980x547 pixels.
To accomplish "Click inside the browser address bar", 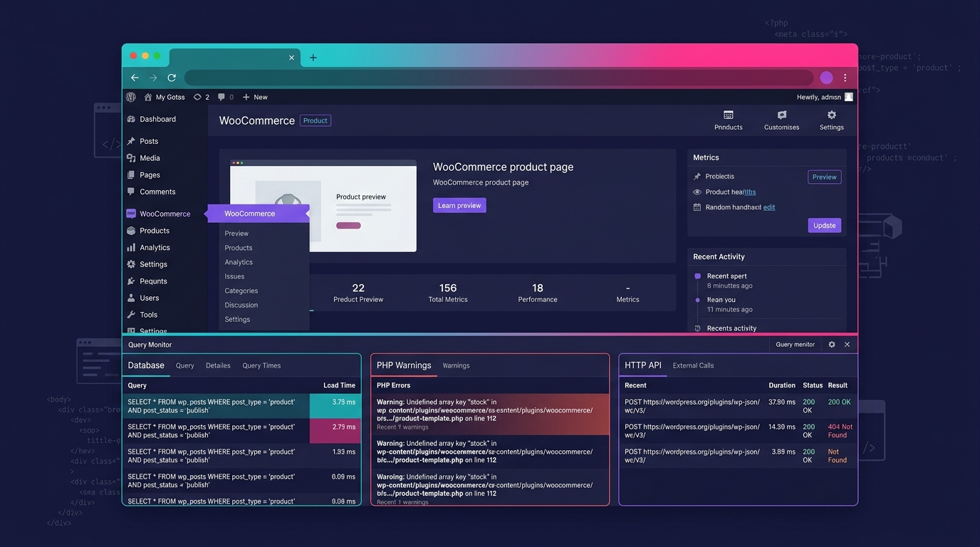I will click(x=499, y=77).
